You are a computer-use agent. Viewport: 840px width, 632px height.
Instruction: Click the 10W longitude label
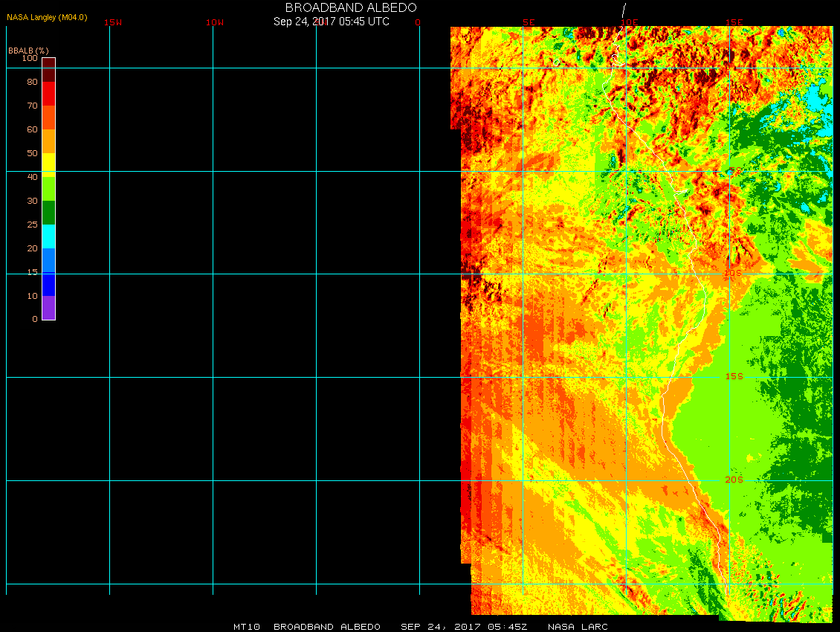(x=215, y=22)
